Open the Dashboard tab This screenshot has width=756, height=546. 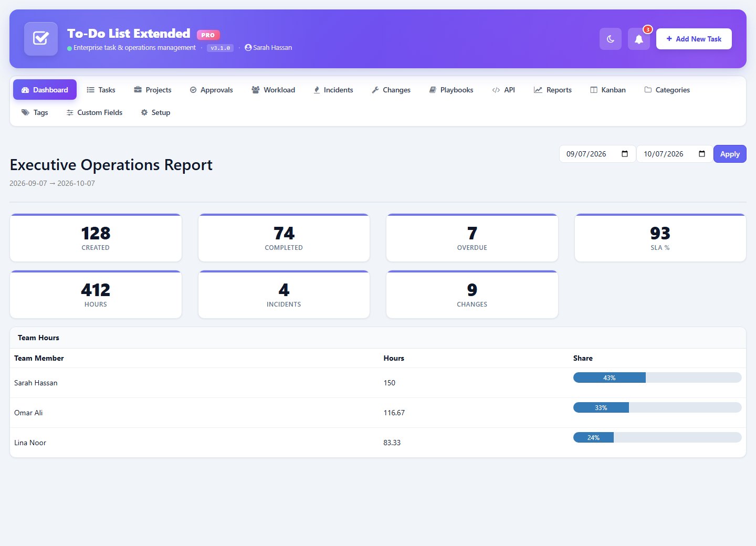tap(45, 90)
